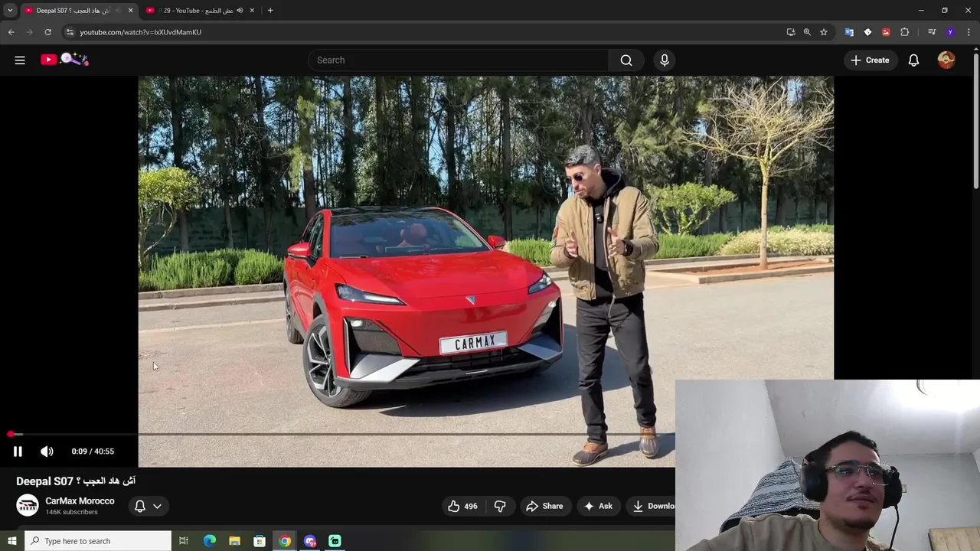
Task: Go forward in browser history
Action: (29, 32)
